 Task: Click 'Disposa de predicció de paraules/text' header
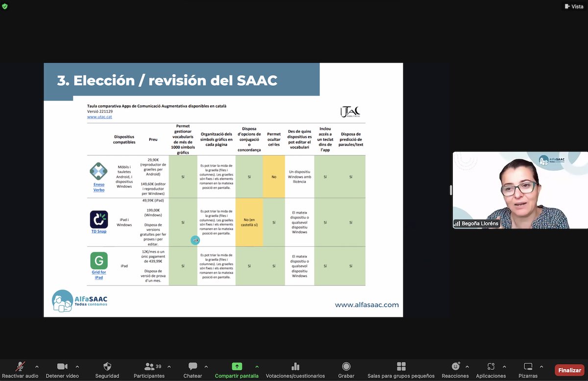coord(351,139)
